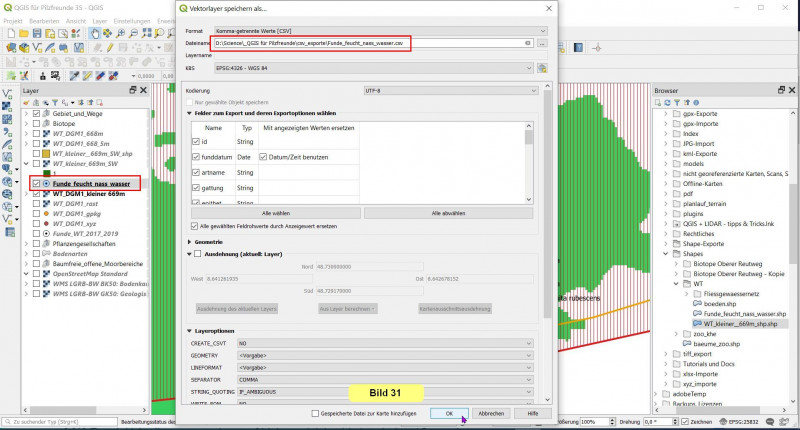800x430 pixels.
Task: Toggle the Datum/Zeit benutzen checkbox
Action: (x=264, y=157)
